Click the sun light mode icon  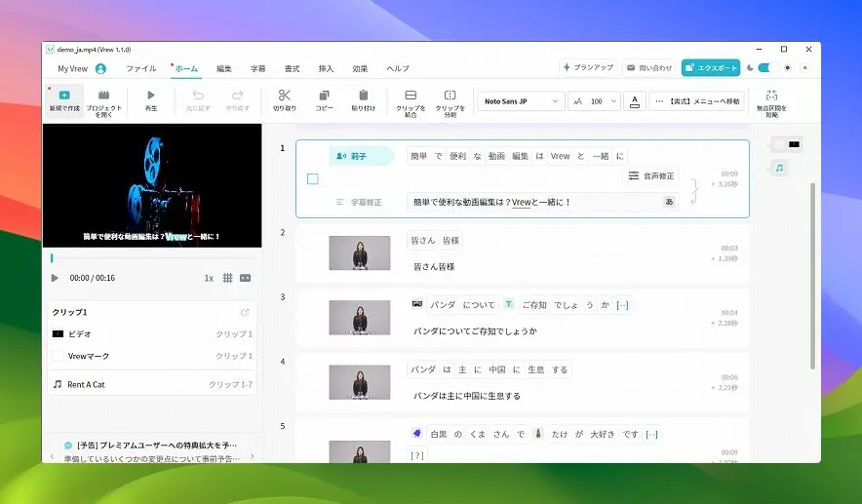[788, 67]
